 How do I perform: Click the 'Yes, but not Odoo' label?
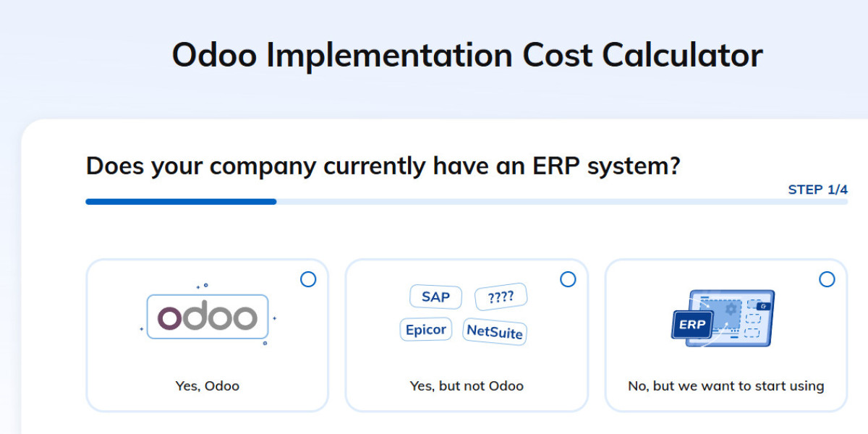pos(467,386)
